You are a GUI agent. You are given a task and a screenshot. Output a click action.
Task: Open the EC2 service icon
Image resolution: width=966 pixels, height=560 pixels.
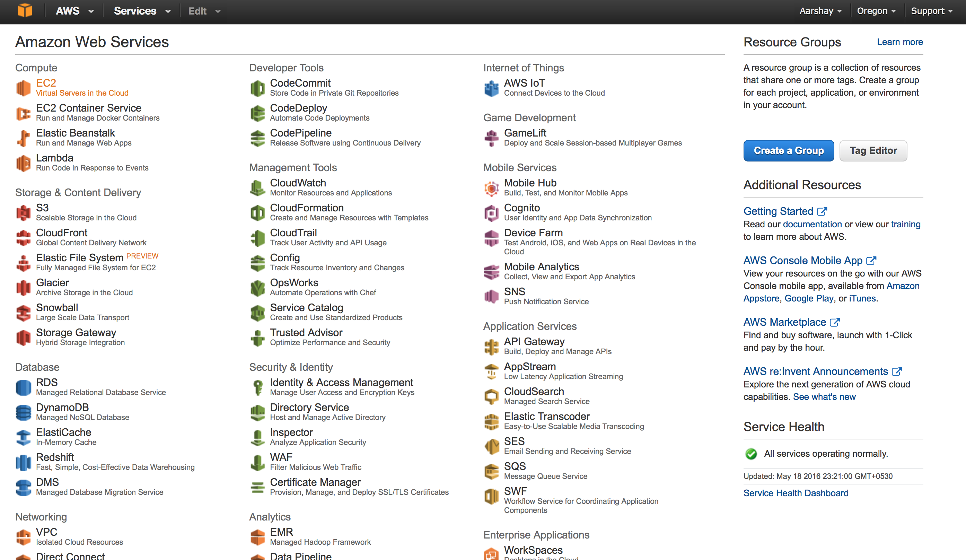coord(23,88)
